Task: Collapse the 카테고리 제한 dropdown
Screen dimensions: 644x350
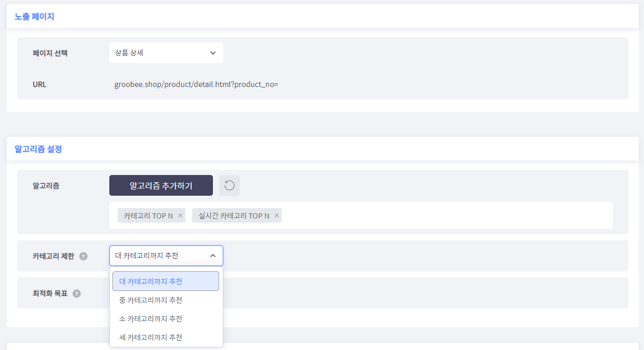Action: click(166, 256)
